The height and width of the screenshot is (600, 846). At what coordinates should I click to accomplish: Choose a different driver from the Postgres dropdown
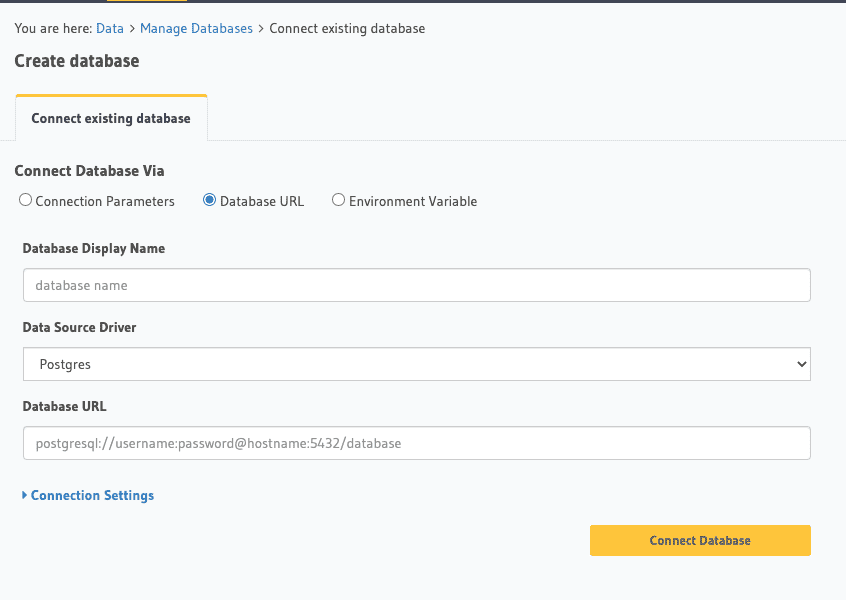click(x=417, y=363)
